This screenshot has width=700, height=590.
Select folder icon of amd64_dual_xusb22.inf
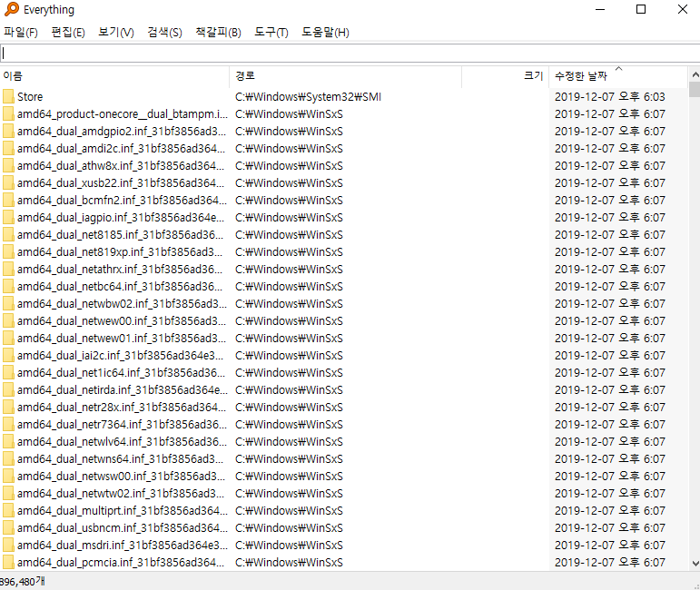point(8,183)
